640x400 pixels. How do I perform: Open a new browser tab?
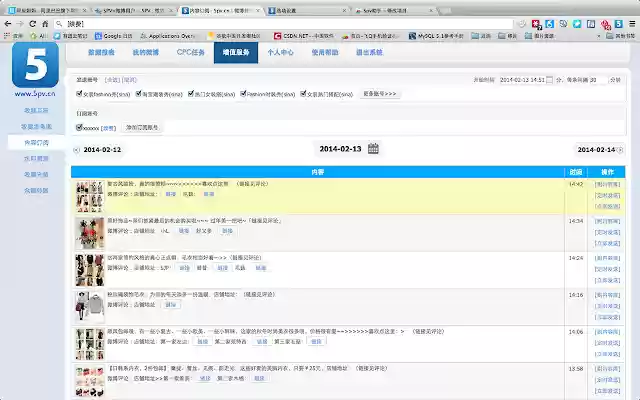click(444, 11)
